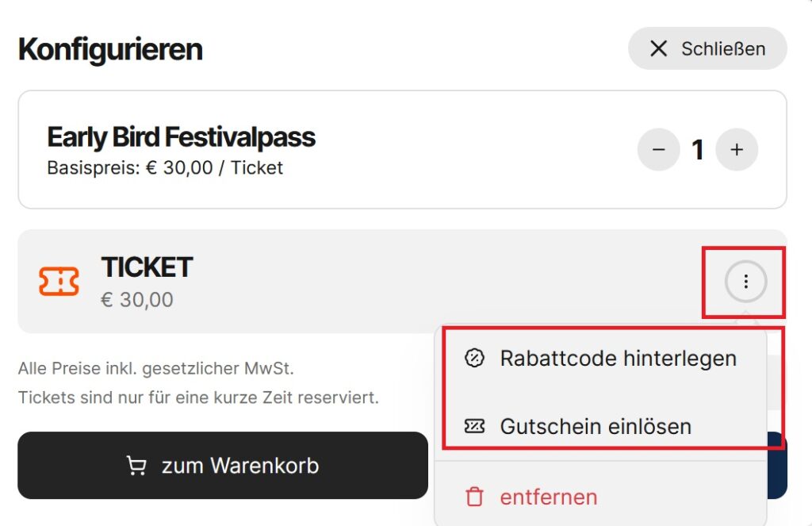Click the shopping cart icon

(136, 466)
